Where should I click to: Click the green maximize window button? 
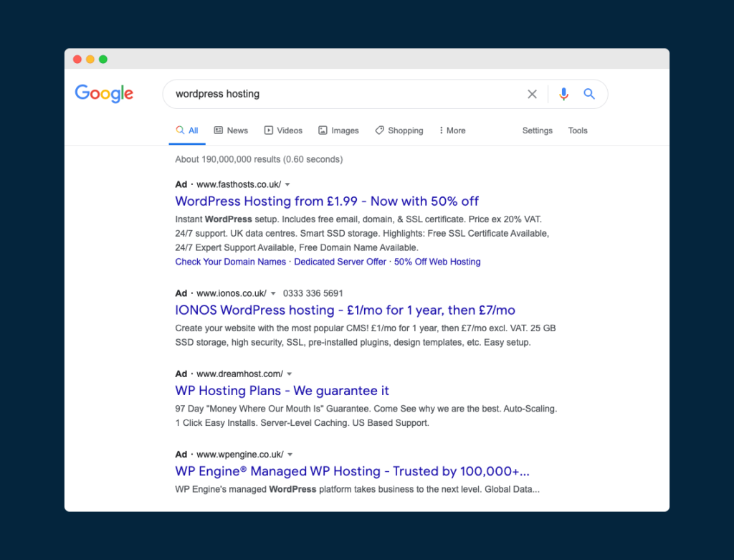(103, 59)
